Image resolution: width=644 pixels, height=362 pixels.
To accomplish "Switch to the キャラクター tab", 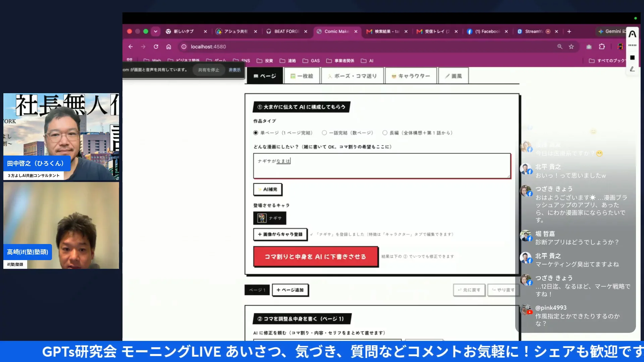I will coord(411,76).
